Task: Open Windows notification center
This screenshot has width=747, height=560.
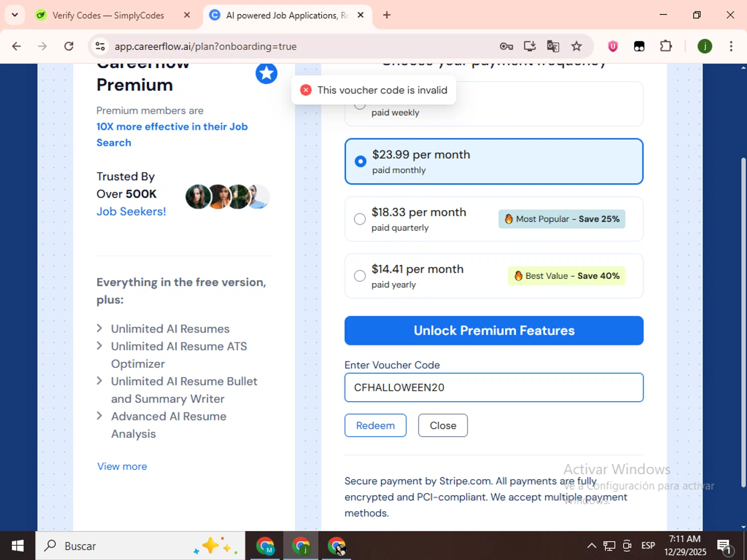Action: pyautogui.click(x=725, y=546)
